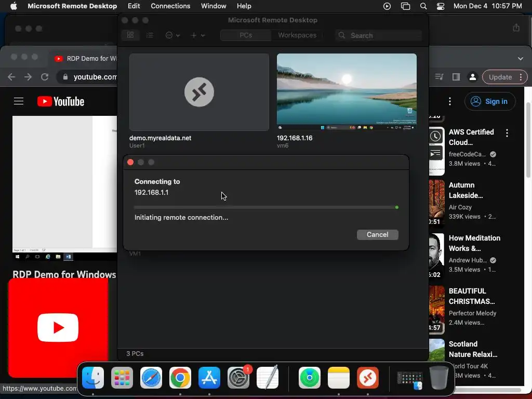
Task: Open Find My from the Dock
Action: [x=310, y=377]
